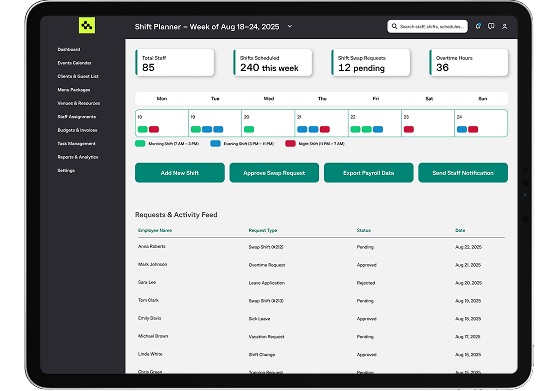Screen dimensions: 560x391
Task: Focus the search staff, shifts, schedules field
Action: coord(428,26)
